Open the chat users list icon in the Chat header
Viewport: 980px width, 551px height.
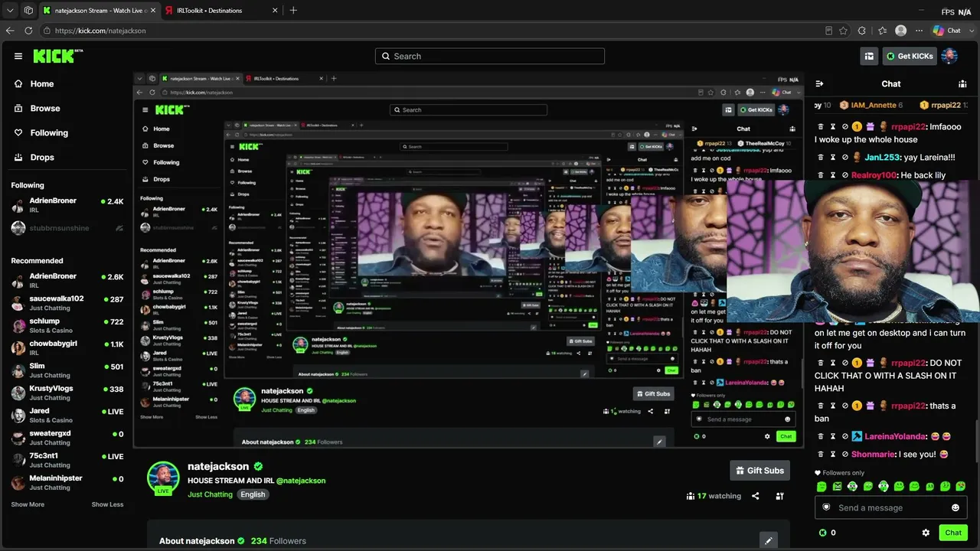click(962, 84)
